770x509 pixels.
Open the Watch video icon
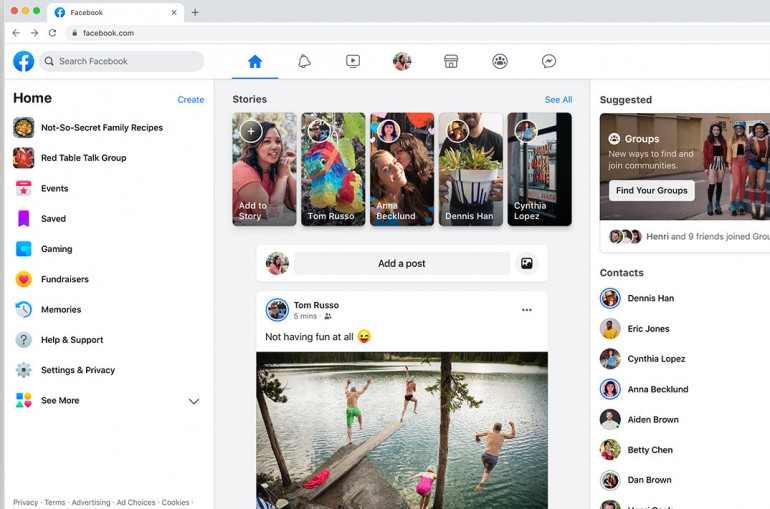tap(353, 61)
